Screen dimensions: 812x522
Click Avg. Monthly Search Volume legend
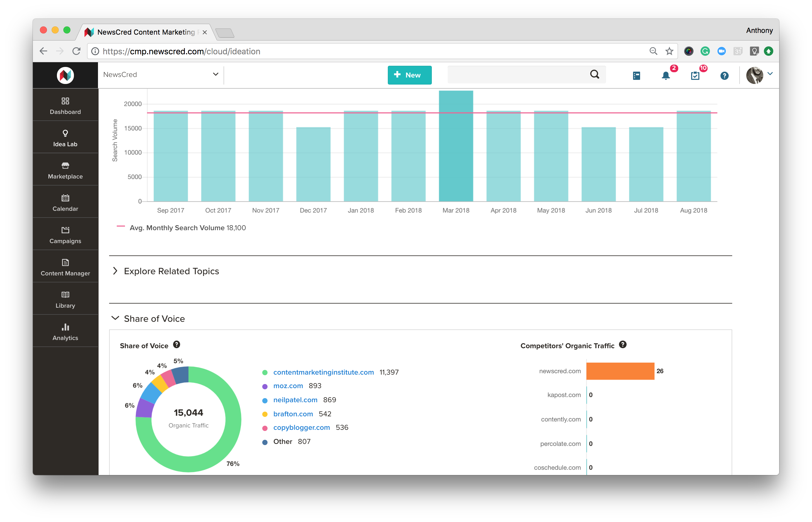(x=182, y=228)
